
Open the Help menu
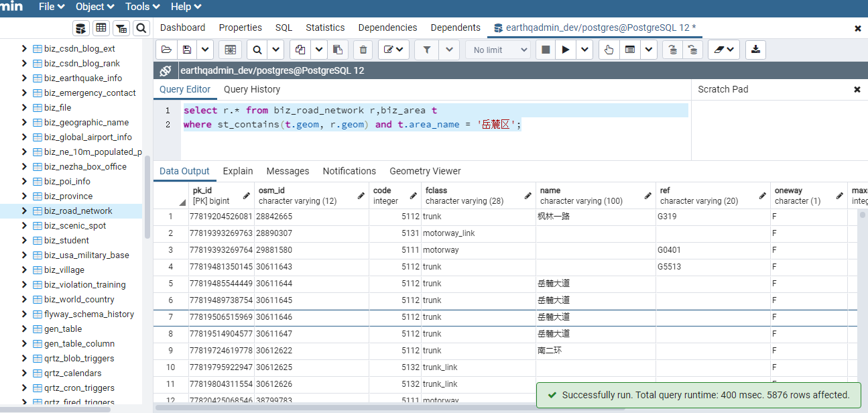[186, 7]
